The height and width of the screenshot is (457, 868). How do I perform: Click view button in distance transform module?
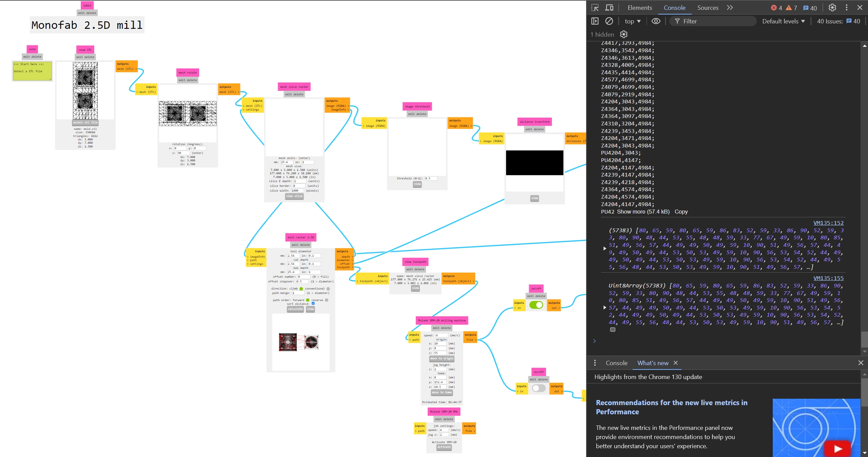tap(535, 198)
